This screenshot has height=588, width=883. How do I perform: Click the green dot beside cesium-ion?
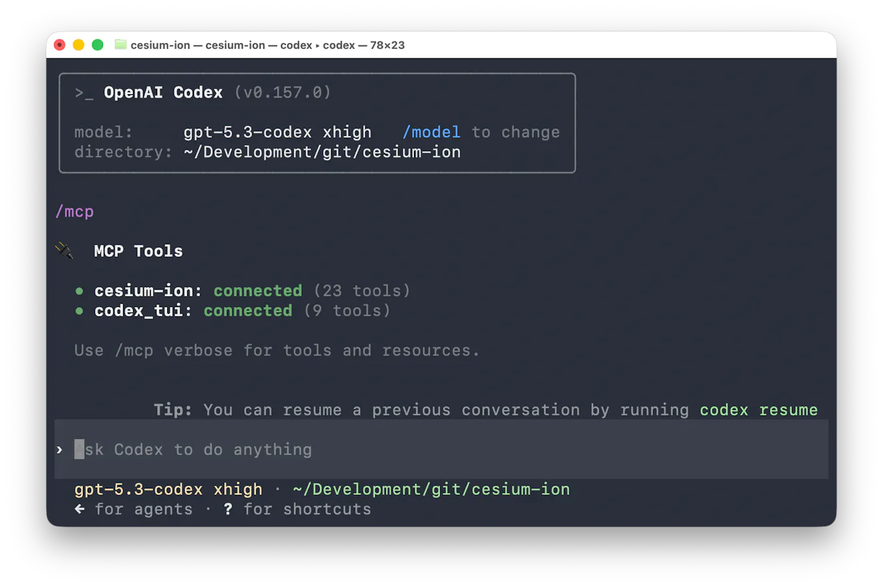tap(80, 291)
